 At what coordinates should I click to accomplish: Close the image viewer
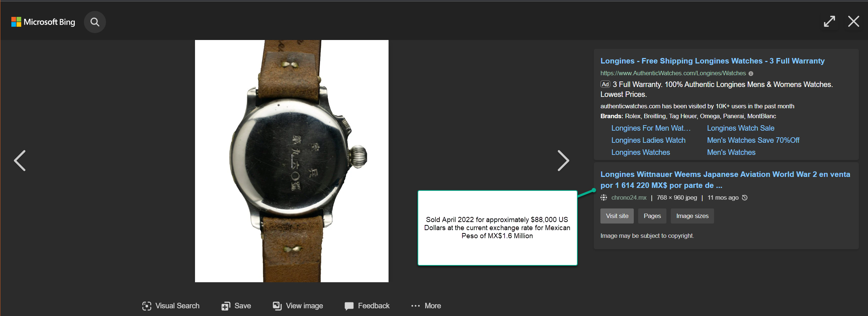click(853, 21)
